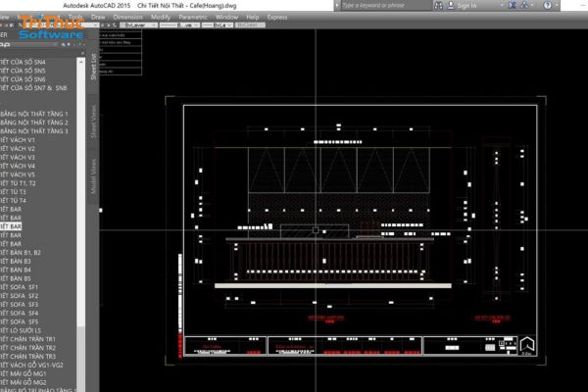
Task: Open the Window menu
Action: coord(226,17)
